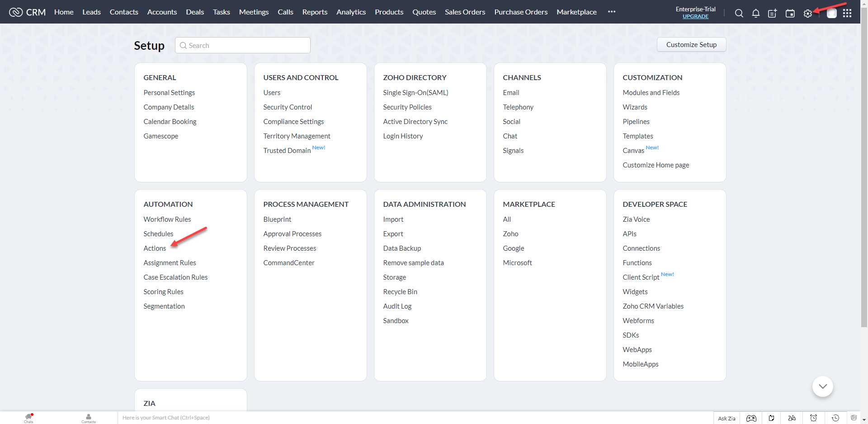Click the feeds stack icon in footer
Viewport: 868px width, 424px height.
click(x=854, y=418)
